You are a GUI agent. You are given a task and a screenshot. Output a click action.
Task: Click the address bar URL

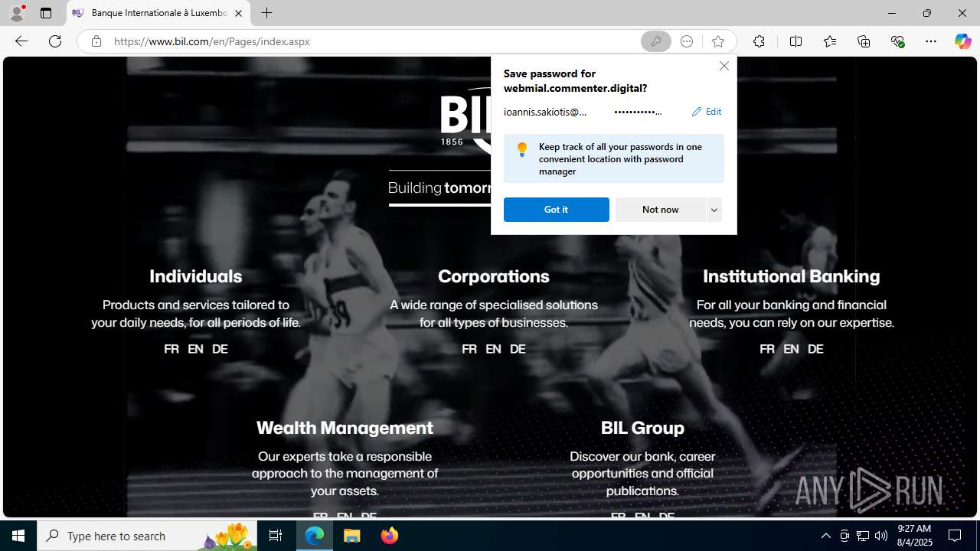pos(212,41)
